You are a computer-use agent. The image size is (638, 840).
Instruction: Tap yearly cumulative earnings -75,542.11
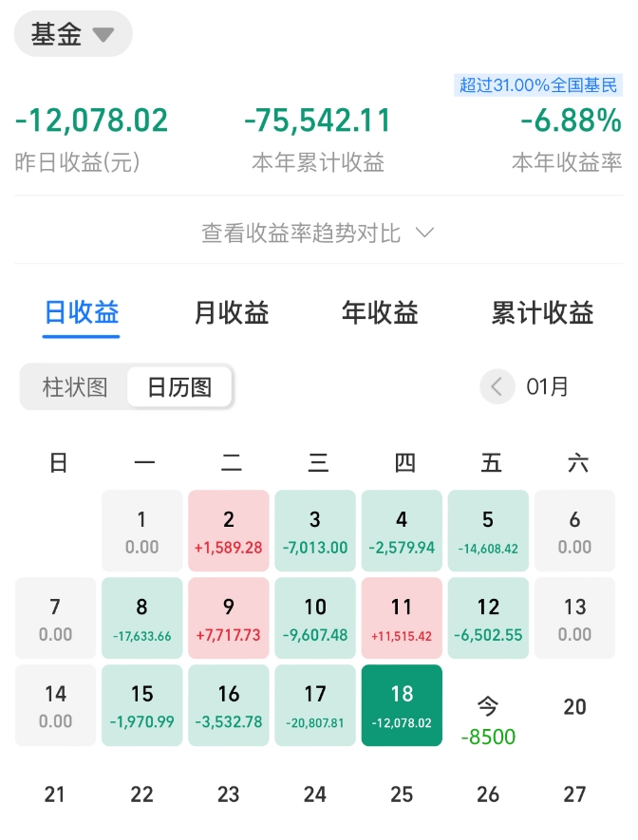(318, 120)
